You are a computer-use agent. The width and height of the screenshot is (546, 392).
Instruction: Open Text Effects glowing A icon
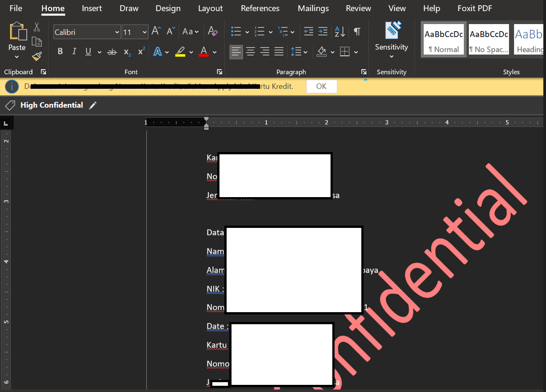tap(157, 52)
